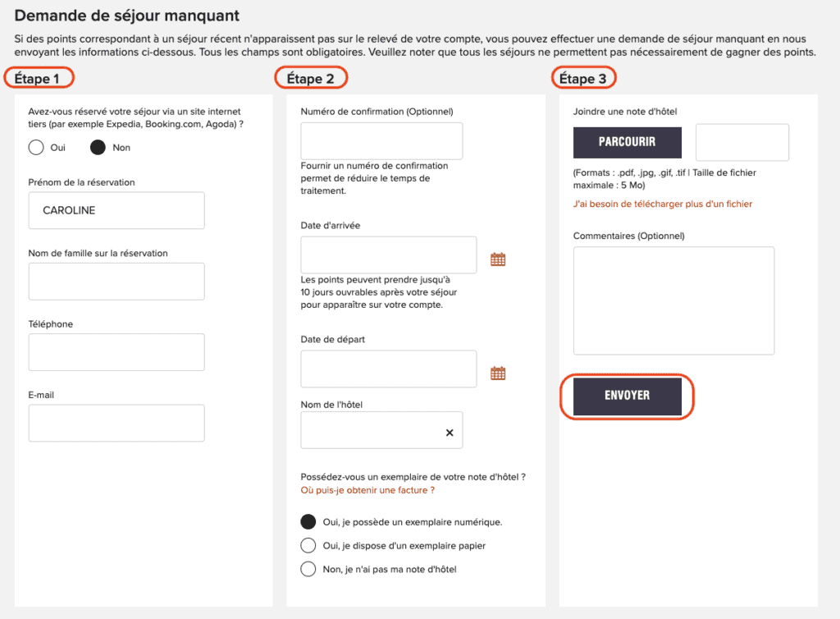840x619 pixels.
Task: Choose 'Non, je n'ai pas ma note d'hôtel'
Action: tap(308, 569)
